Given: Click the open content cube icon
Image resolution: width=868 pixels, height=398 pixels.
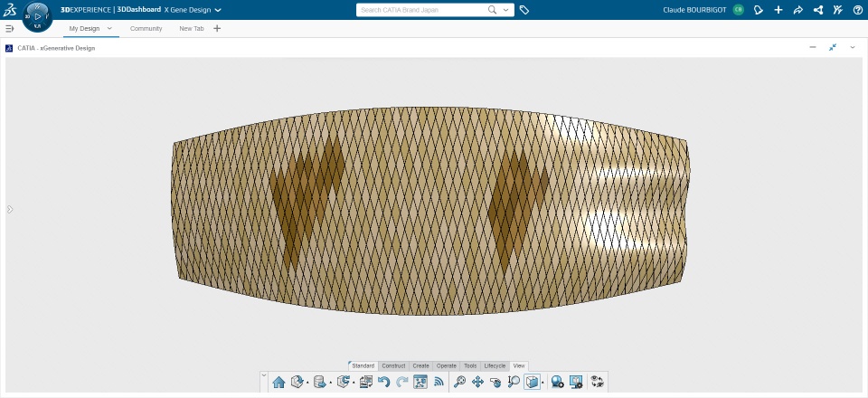Looking at the screenshot, I should click(297, 382).
